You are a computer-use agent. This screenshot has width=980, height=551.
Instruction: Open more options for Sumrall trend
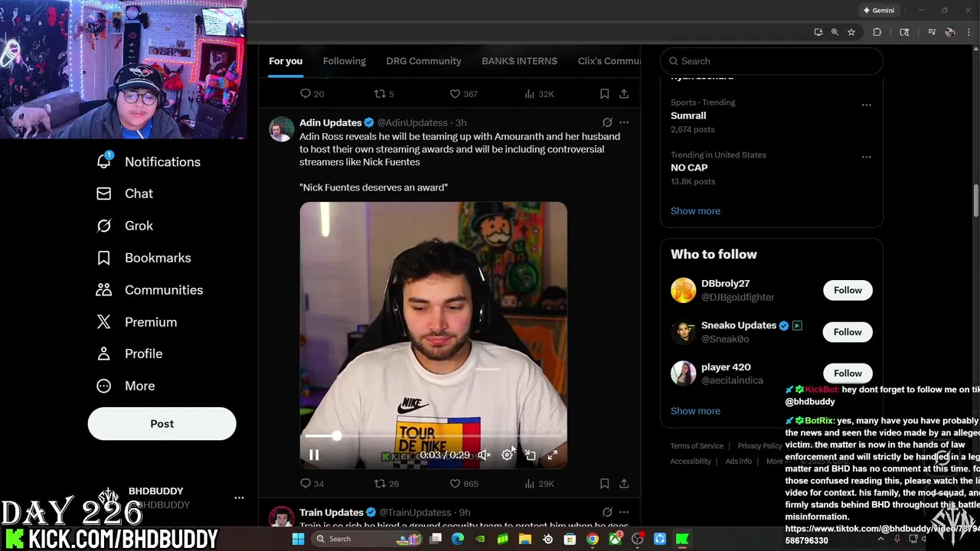[866, 105]
